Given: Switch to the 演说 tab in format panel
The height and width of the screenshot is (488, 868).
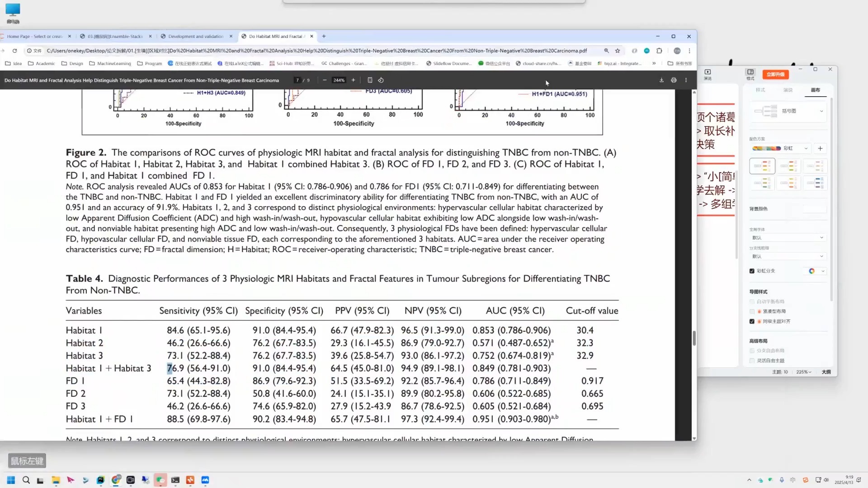Looking at the screenshot, I should (788, 90).
